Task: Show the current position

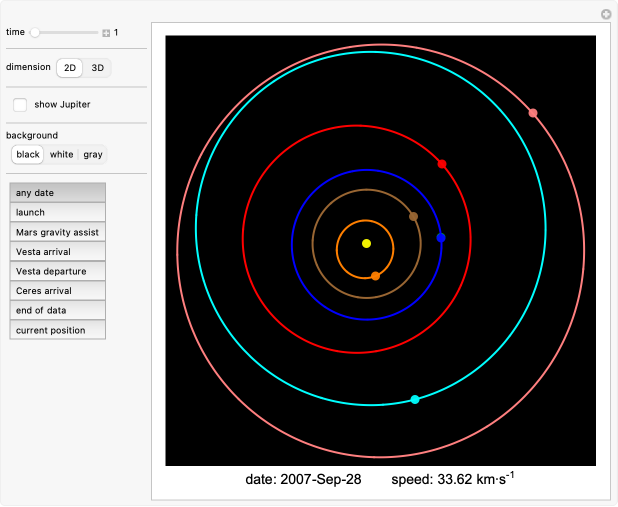Action: [57, 330]
